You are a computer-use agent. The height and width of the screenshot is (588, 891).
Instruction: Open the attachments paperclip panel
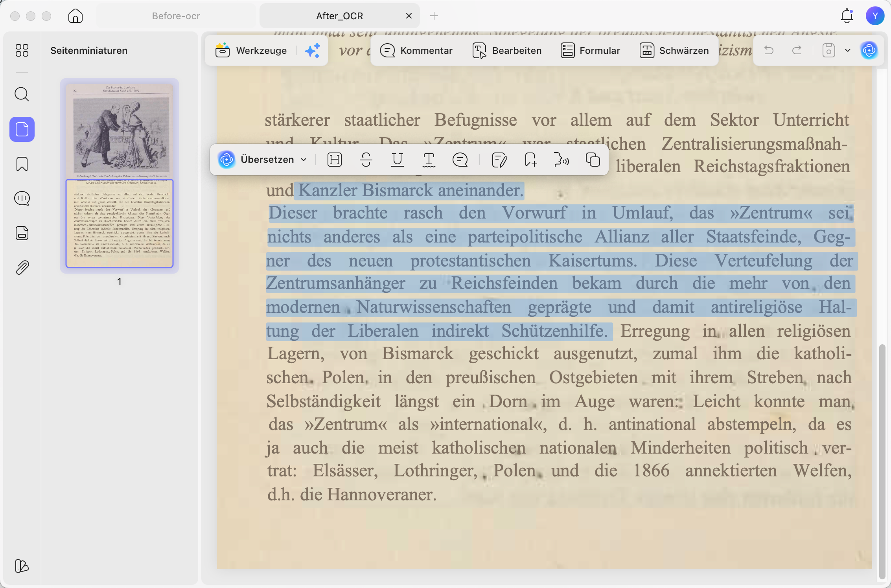pyautogui.click(x=22, y=268)
